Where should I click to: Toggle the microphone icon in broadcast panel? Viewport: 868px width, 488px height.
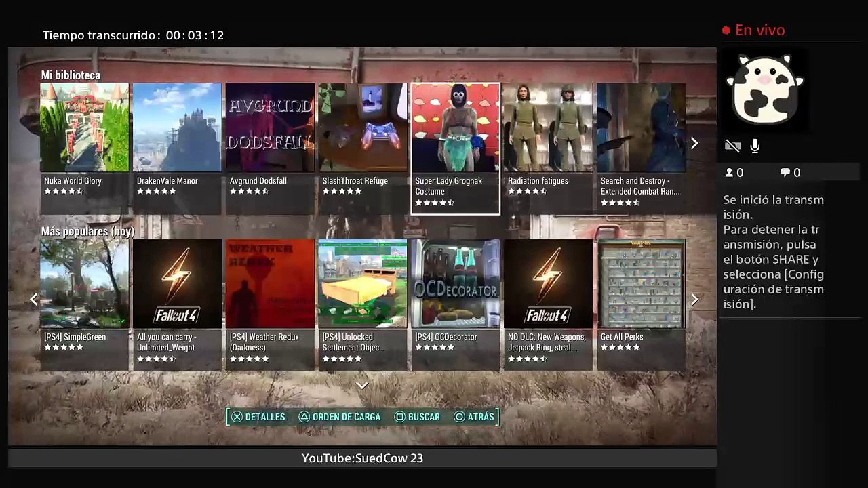pos(755,146)
